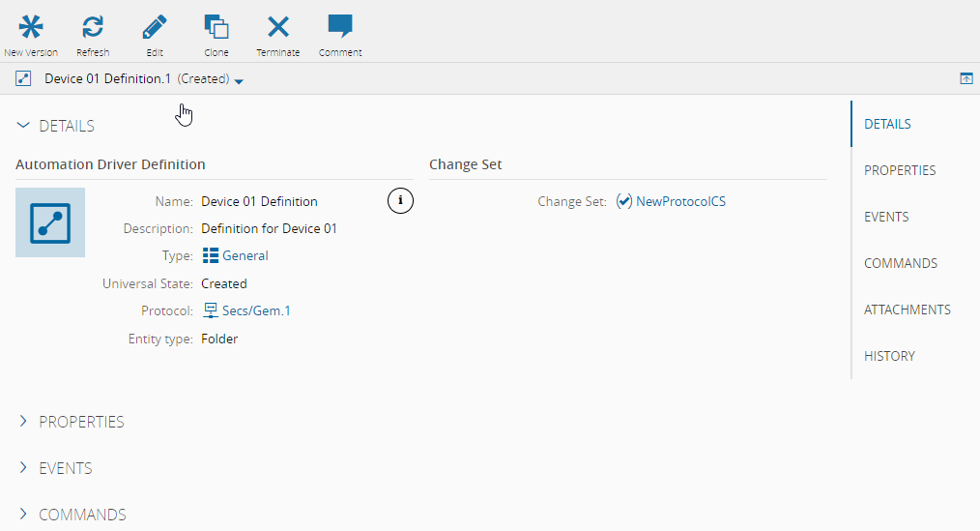980x531 pixels.
Task: Click the 'Automation Driver Definition' heading
Action: coord(110,164)
